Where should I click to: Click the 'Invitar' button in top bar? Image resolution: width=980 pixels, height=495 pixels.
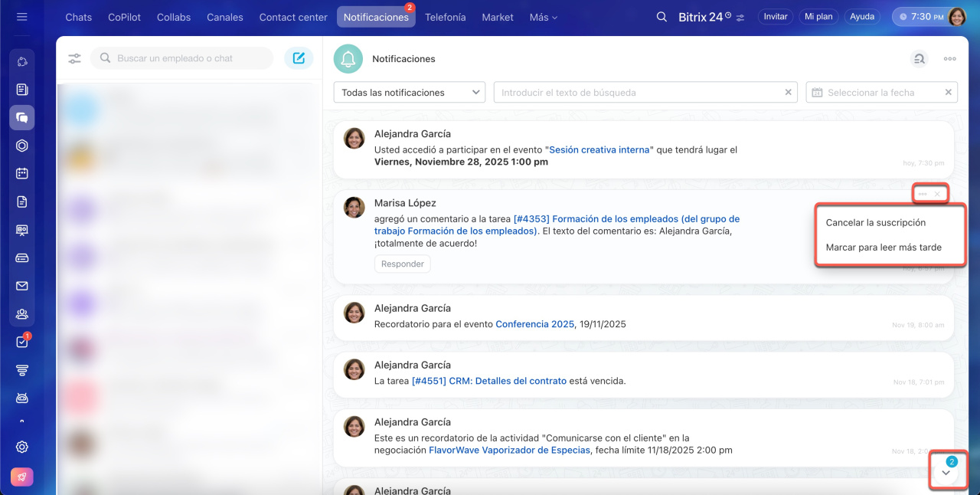(775, 17)
